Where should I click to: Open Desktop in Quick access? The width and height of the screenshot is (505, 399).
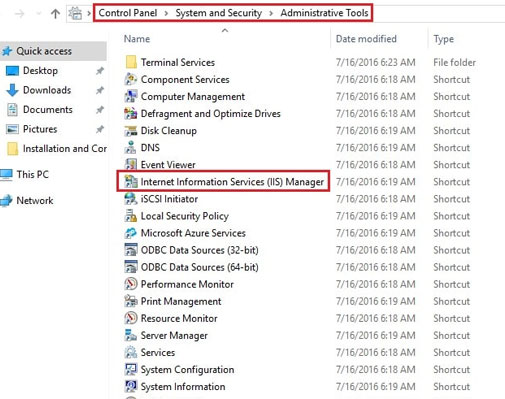pos(40,71)
